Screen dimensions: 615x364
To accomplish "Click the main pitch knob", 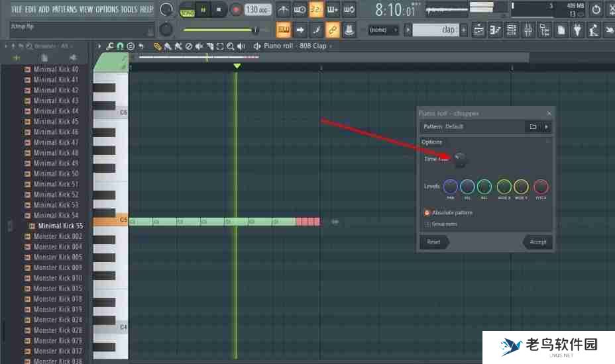I will pos(166,29).
